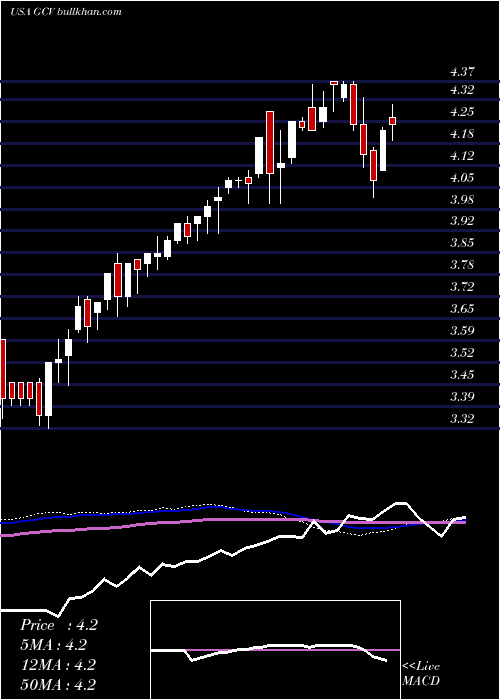Click the 'USA GCV bullkhan.com' header text

coord(66,12)
